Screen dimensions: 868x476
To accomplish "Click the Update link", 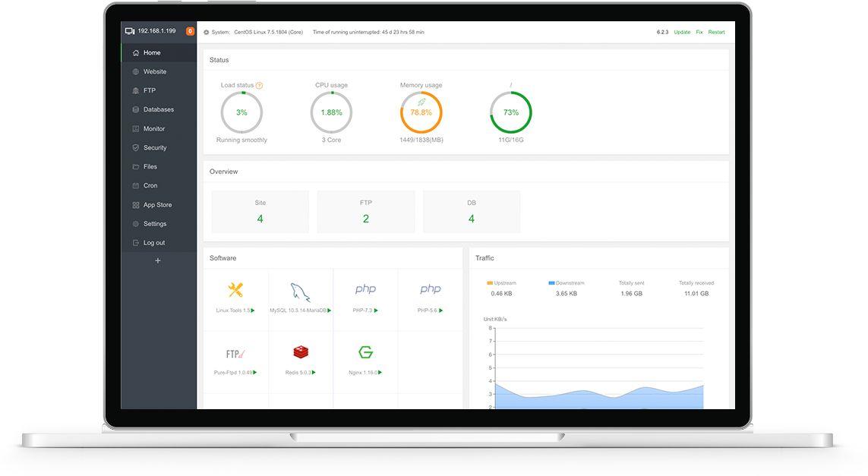I will pyautogui.click(x=682, y=32).
